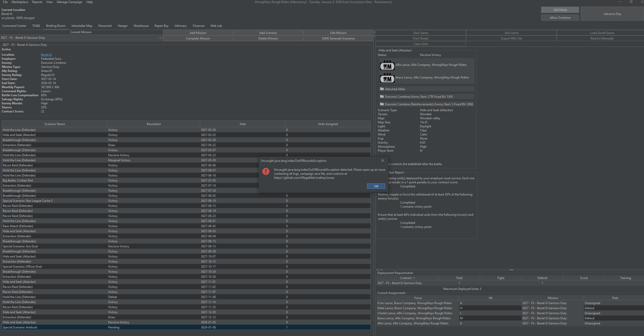
Task: Click OK in the exception dialog
Action: point(376,186)
